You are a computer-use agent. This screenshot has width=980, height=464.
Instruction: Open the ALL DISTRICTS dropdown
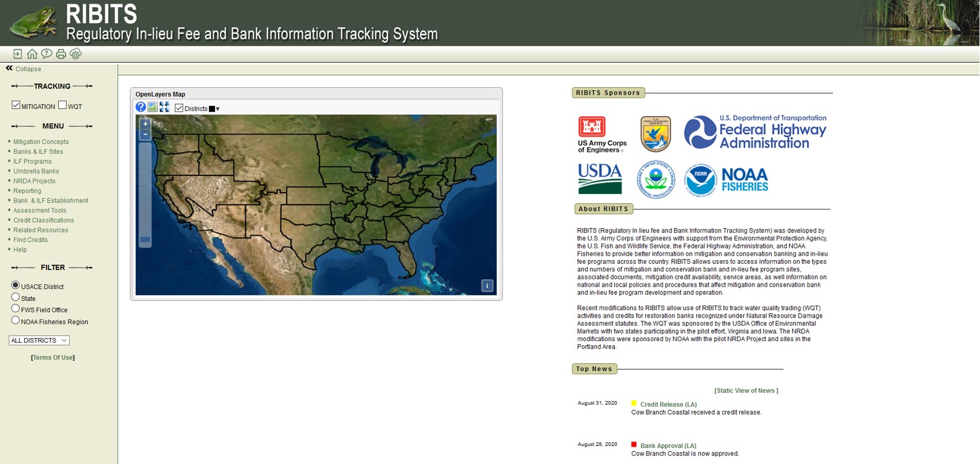click(39, 340)
